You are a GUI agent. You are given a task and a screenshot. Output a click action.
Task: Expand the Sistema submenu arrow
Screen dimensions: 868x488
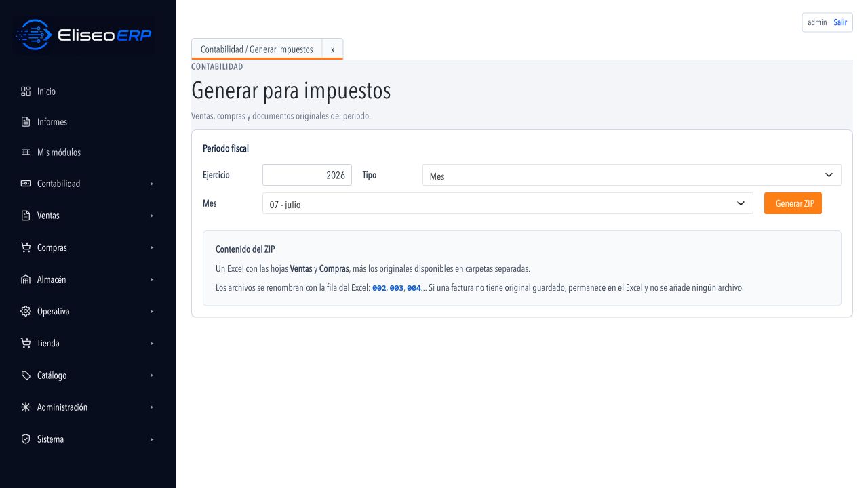(152, 439)
